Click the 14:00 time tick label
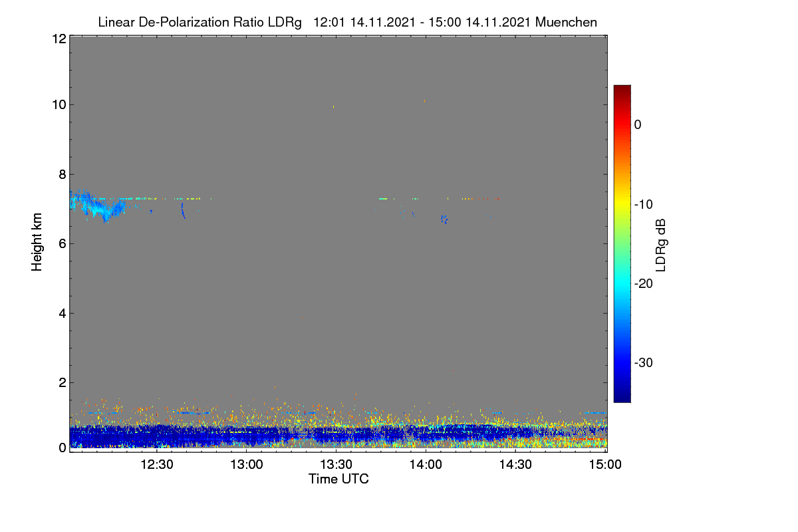This screenshot has width=798, height=532. (x=426, y=465)
